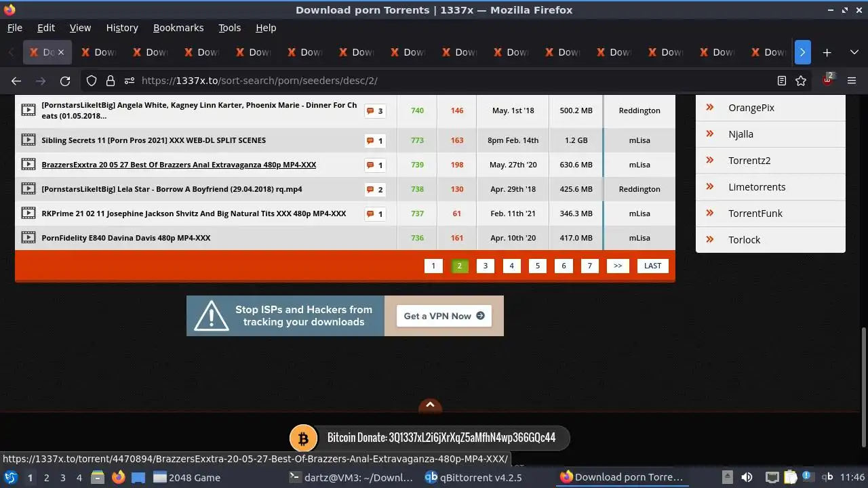Image resolution: width=868 pixels, height=488 pixels.
Task: Close the active browser tab
Action: point(61,52)
